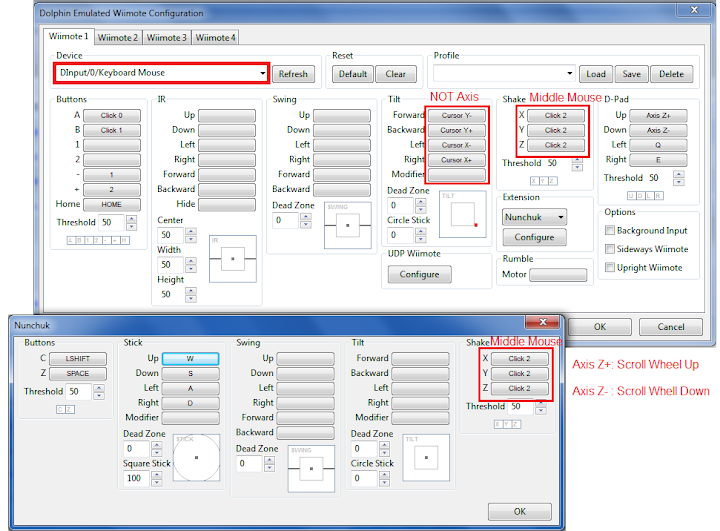Viewport: 720px width, 531px height.
Task: Click Tilt Right mapping 'Cursor X+'
Action: click(456, 160)
